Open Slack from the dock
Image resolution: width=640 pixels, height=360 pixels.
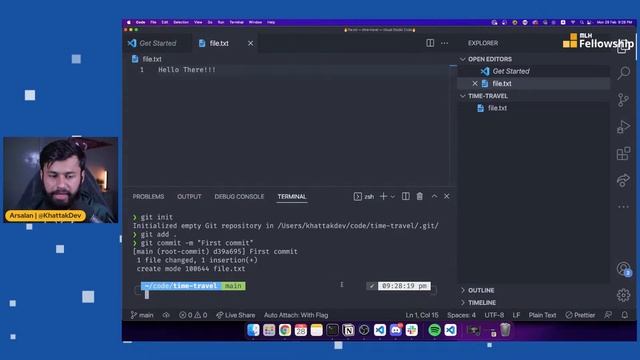[x=412, y=330]
